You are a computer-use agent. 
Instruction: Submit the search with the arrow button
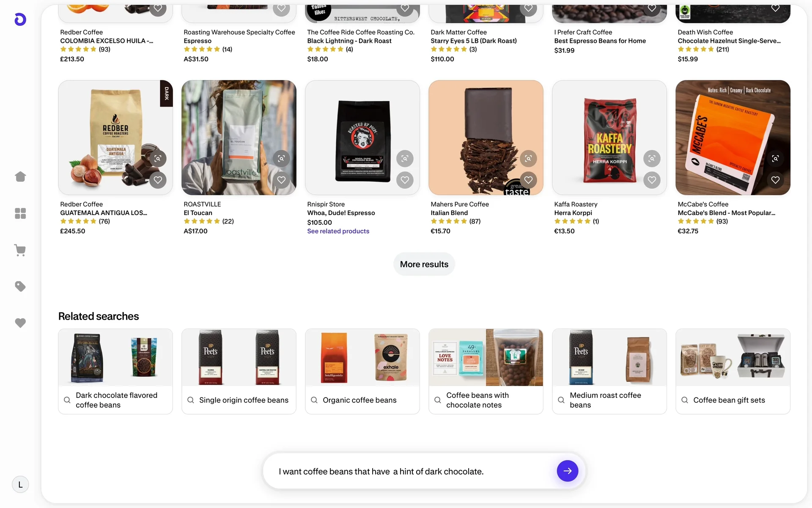567,471
